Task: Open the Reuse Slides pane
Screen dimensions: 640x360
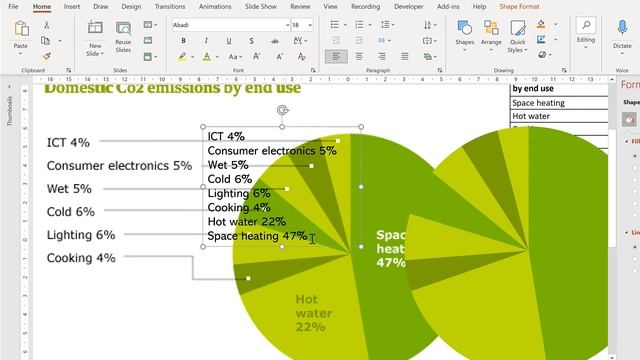Action: [123, 37]
